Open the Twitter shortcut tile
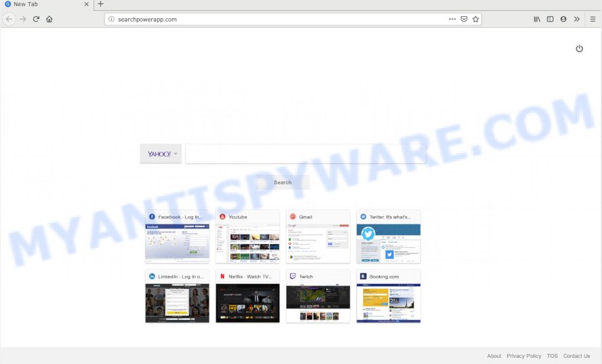The width and height of the screenshot is (602, 364). pyautogui.click(x=388, y=237)
